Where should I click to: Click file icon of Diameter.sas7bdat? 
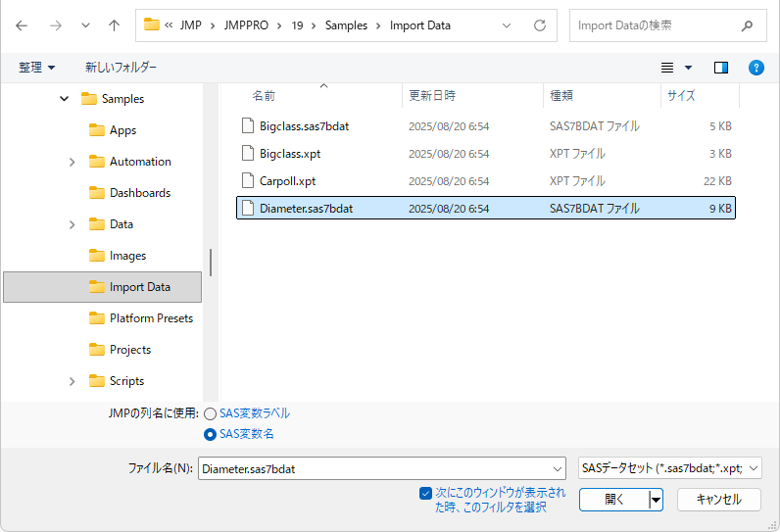tap(248, 208)
